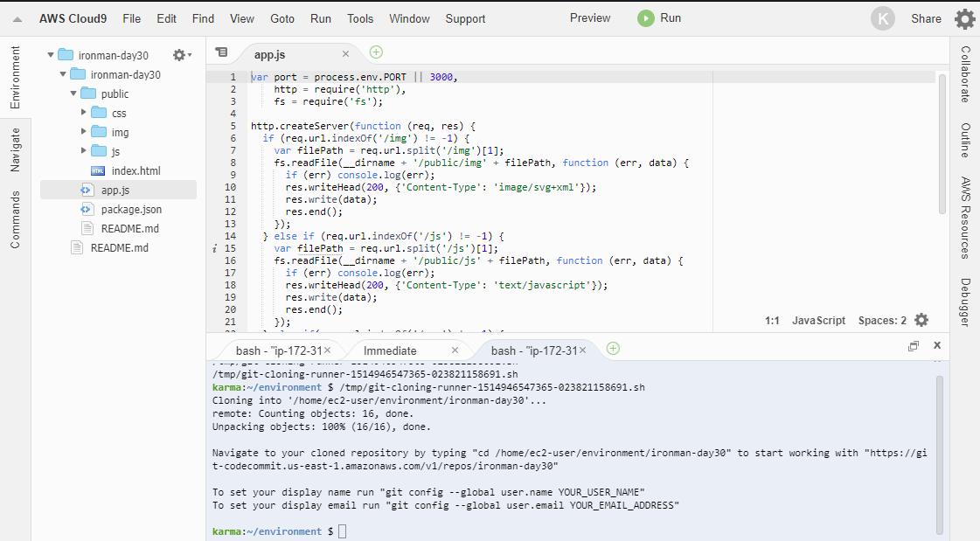Collapse the menu bar with the arrow

17,18
